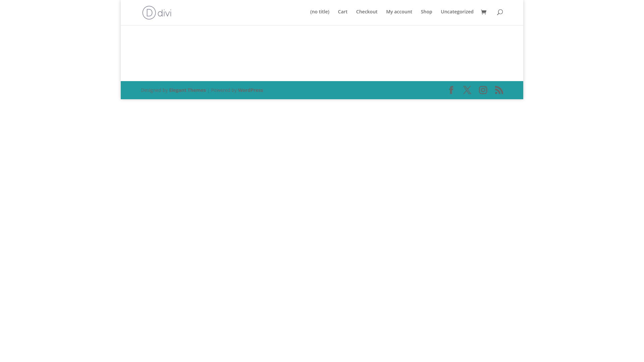Viewport: 644px width, 362px height.
Task: Go to the Cart page
Action: 342,12
